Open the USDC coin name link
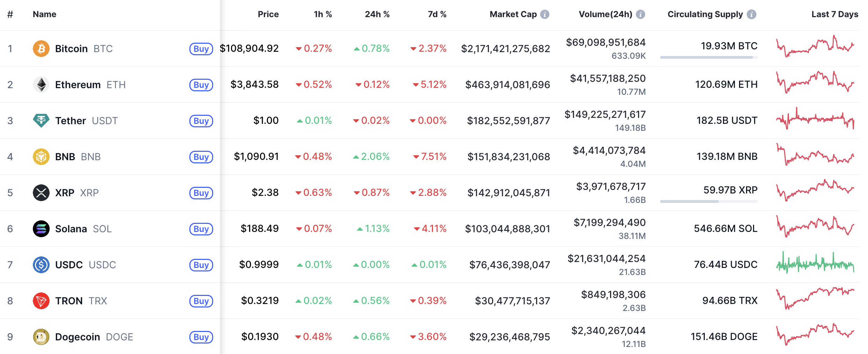 click(69, 265)
